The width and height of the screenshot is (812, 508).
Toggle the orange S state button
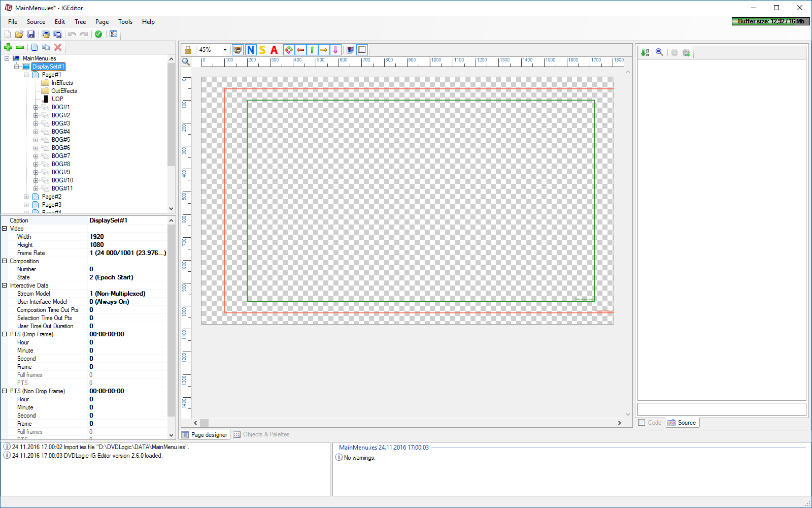click(x=262, y=50)
